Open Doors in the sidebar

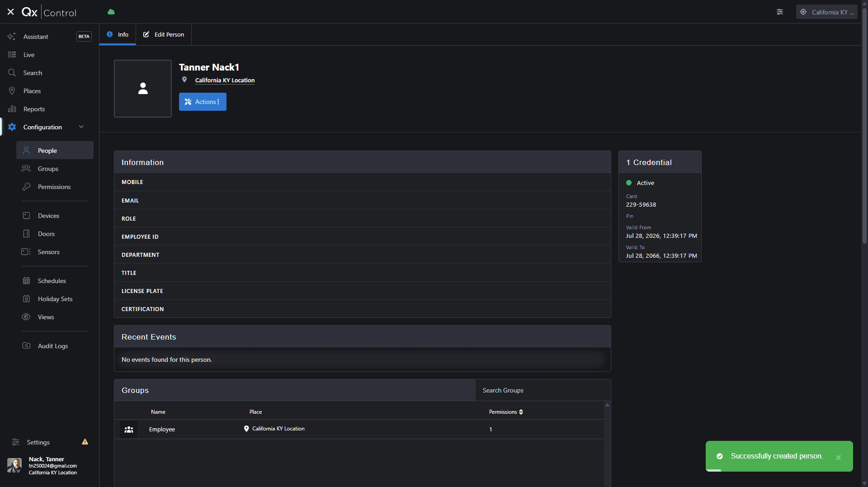55,234
